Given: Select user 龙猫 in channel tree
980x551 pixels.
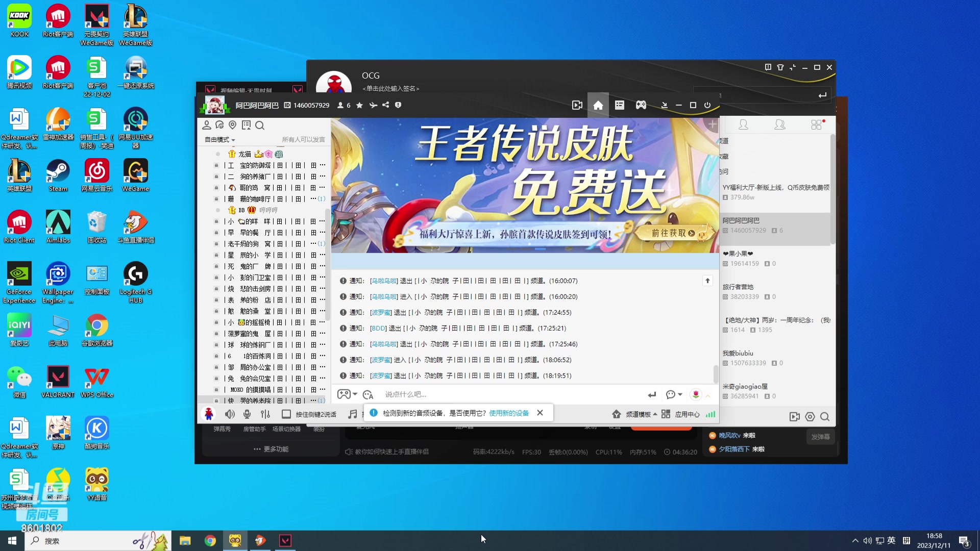Looking at the screenshot, I should tap(244, 154).
